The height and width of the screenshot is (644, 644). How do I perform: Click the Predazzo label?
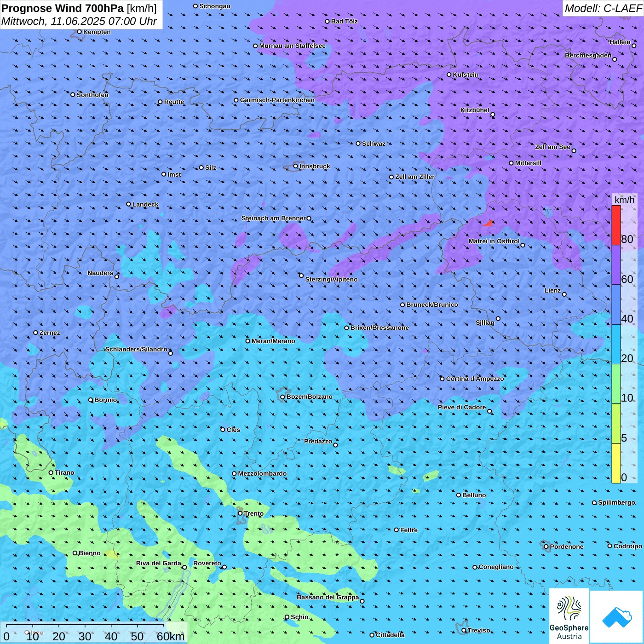(318, 441)
